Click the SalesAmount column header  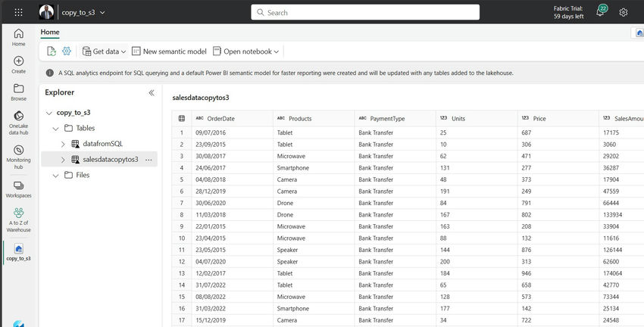point(621,119)
